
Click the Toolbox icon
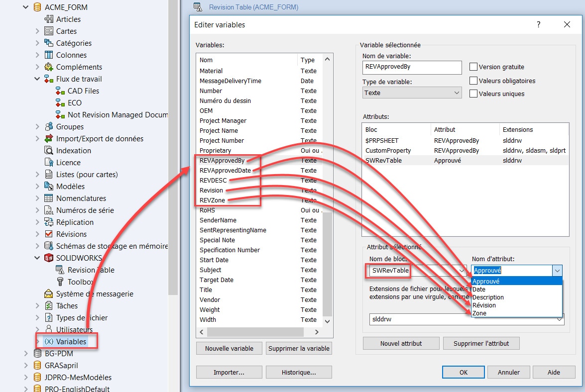coord(60,282)
